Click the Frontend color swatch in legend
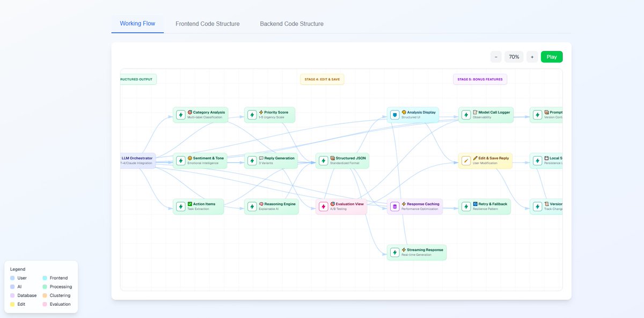The width and height of the screenshot is (644, 318). pyautogui.click(x=45, y=278)
